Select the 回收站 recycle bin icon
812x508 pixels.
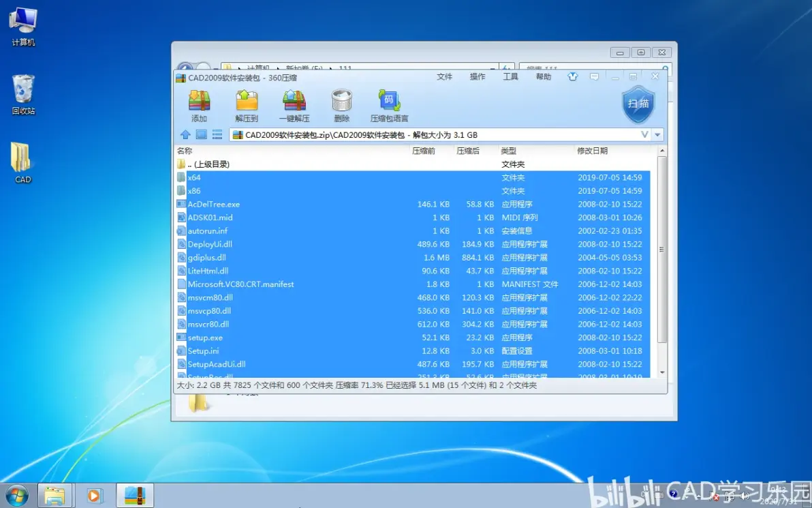point(23,95)
